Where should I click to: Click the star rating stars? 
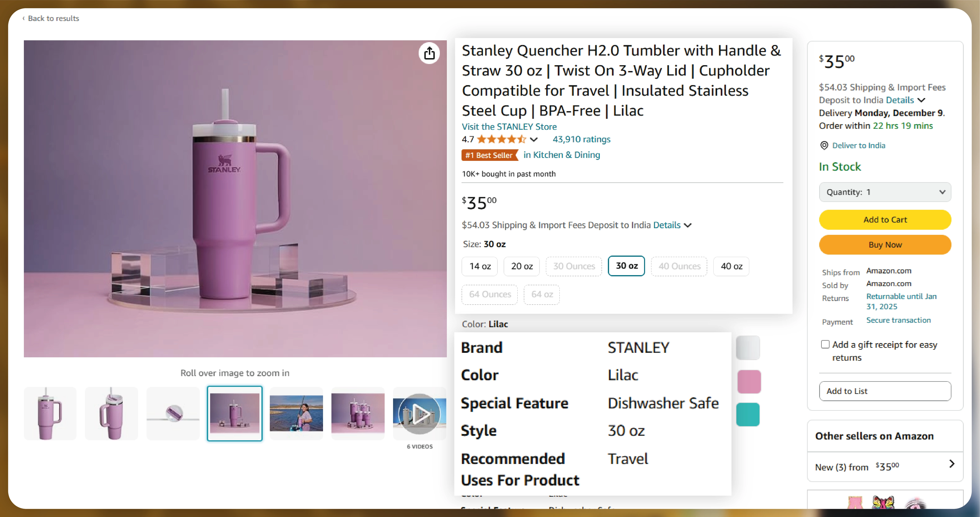[501, 139]
